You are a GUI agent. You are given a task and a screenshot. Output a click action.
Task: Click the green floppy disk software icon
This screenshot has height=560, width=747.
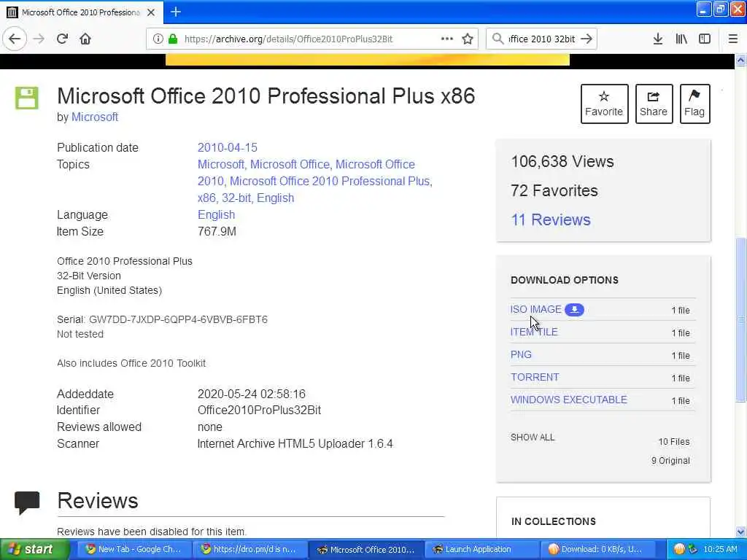(27, 98)
